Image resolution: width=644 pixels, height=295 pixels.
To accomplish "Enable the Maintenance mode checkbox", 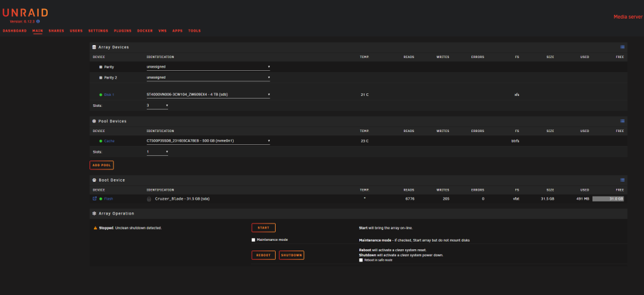I will (253, 240).
